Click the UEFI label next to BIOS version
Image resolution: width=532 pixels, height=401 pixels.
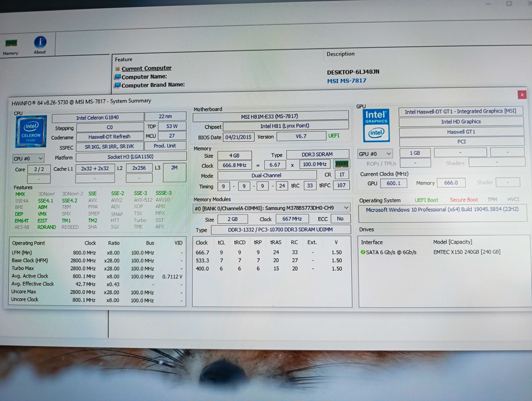point(334,136)
